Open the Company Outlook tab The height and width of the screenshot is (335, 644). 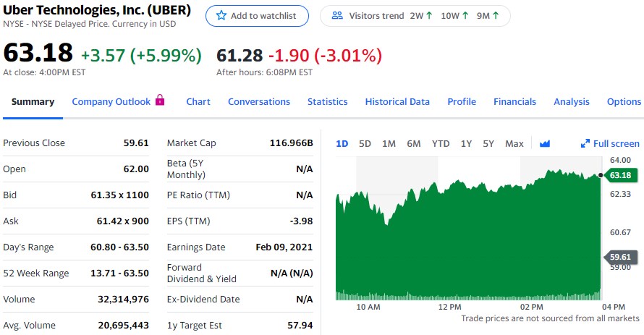(111, 102)
